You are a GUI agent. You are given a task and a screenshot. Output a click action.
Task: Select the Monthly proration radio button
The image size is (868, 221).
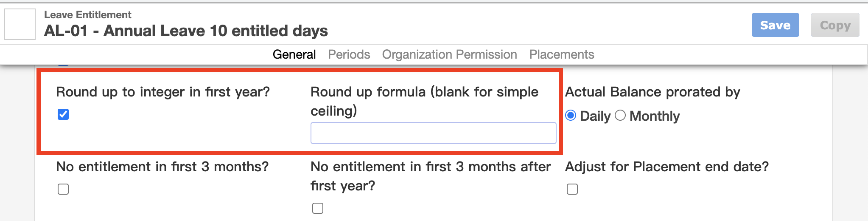click(620, 115)
